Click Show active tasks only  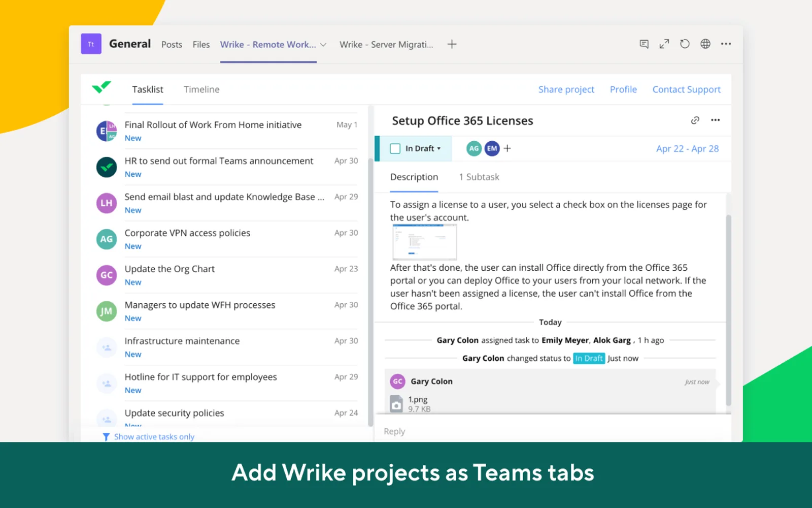click(x=154, y=437)
